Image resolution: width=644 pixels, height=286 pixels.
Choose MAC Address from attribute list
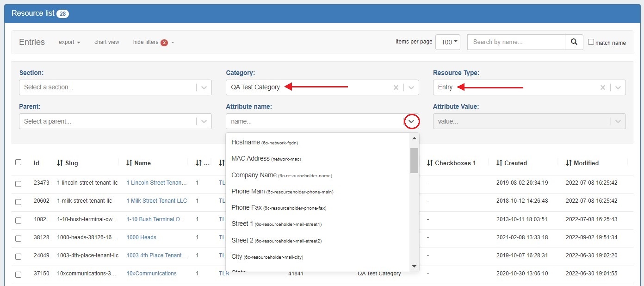point(266,159)
